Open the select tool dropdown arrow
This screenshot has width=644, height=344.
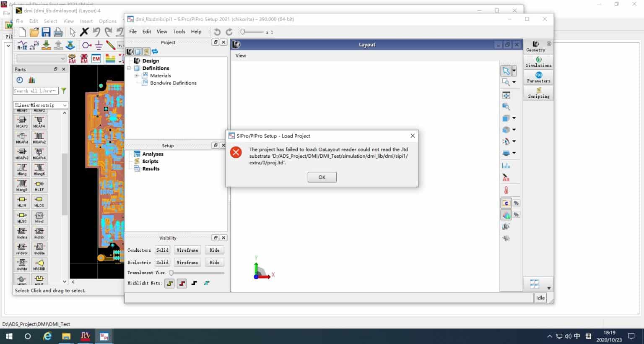[514, 71]
